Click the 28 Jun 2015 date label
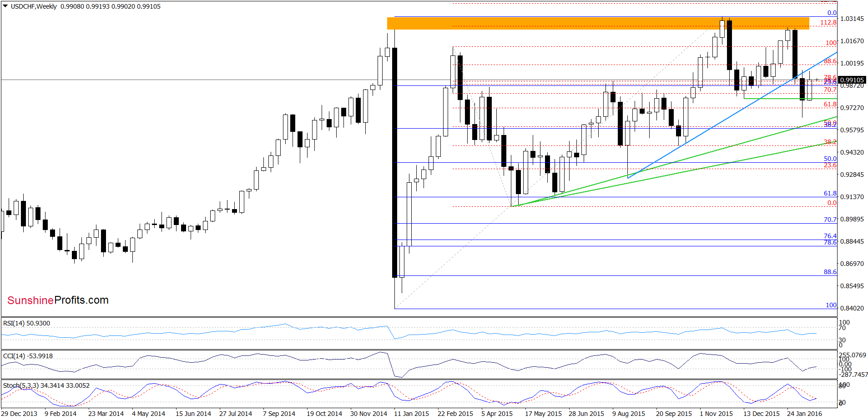The width and height of the screenshot is (868, 420). (x=586, y=413)
